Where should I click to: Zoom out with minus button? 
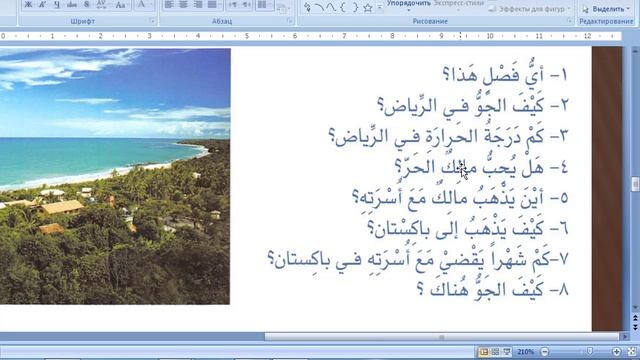pyautogui.click(x=544, y=351)
